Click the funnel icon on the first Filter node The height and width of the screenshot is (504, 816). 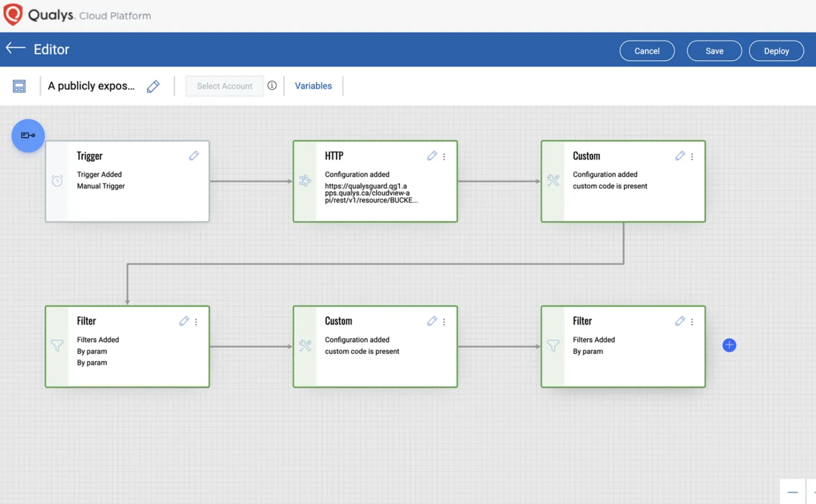[x=57, y=346]
